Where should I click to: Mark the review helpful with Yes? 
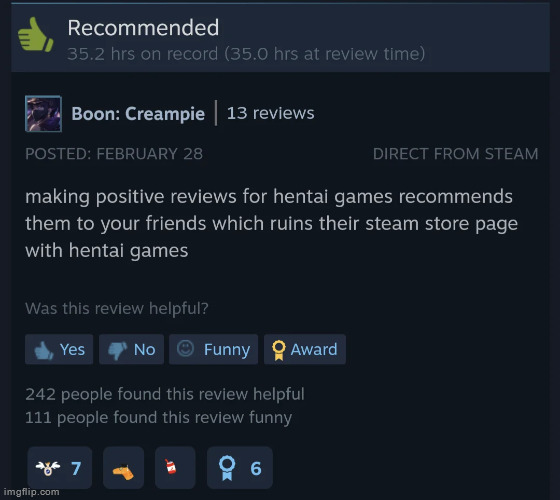click(59, 349)
